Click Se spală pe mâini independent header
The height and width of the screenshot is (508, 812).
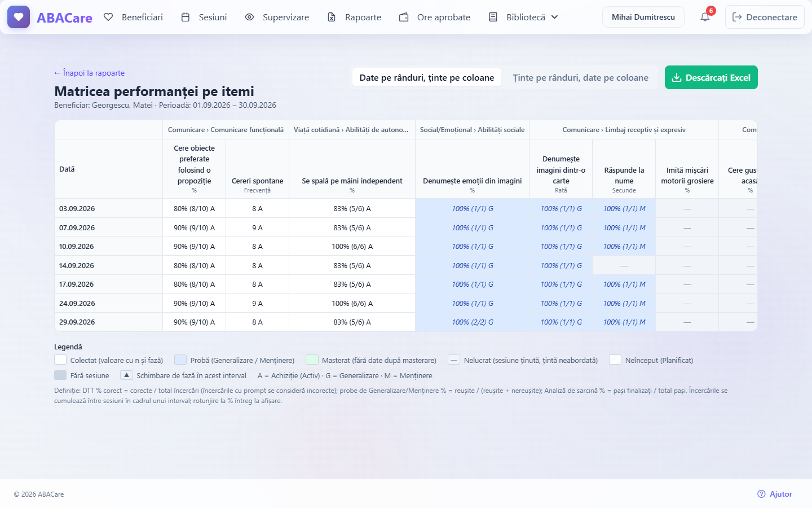click(352, 169)
